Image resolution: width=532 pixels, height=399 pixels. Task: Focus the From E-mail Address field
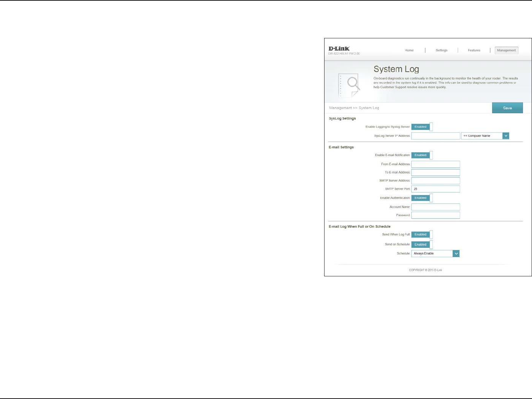(x=435, y=164)
